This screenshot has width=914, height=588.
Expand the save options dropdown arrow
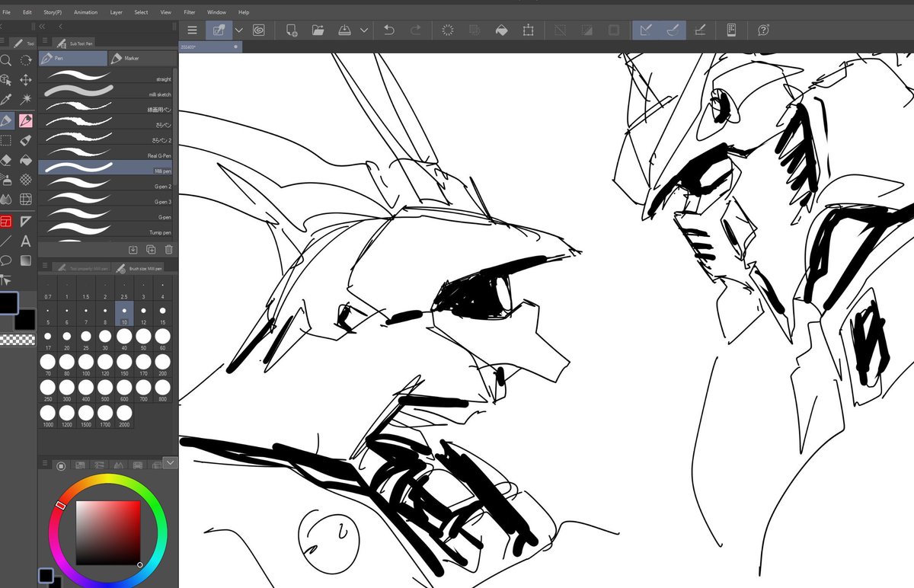[x=364, y=30]
